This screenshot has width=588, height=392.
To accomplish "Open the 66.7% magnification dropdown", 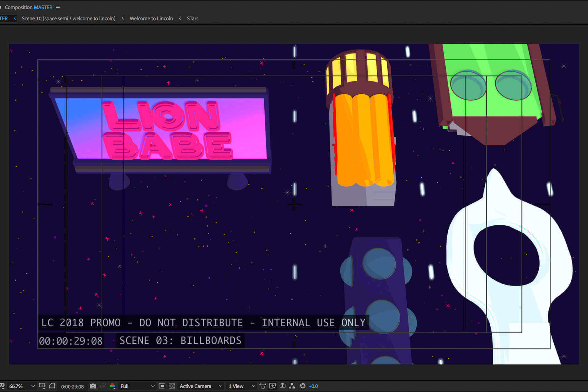I will click(21, 386).
